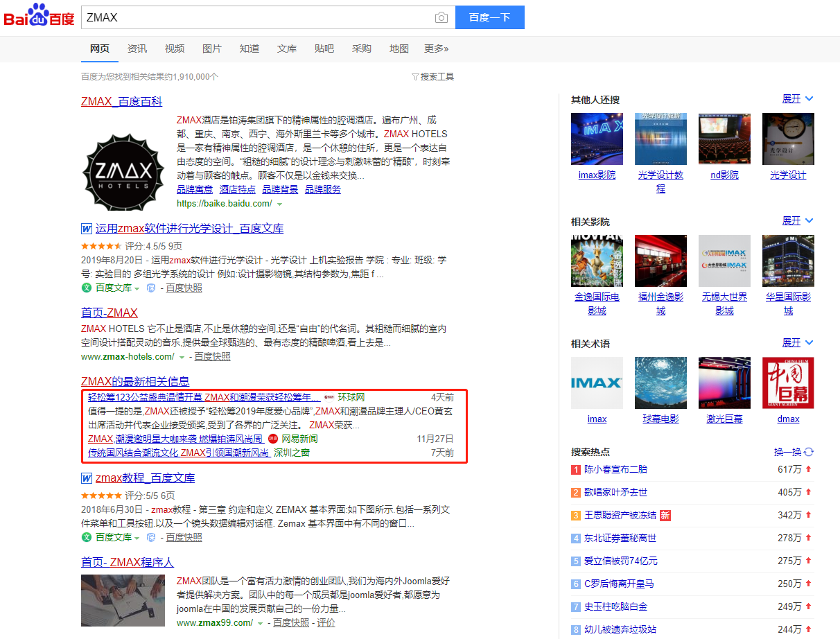This screenshot has height=639, width=840.
Task: Open news 传统国风结合潮流文化 link
Action: click(179, 453)
